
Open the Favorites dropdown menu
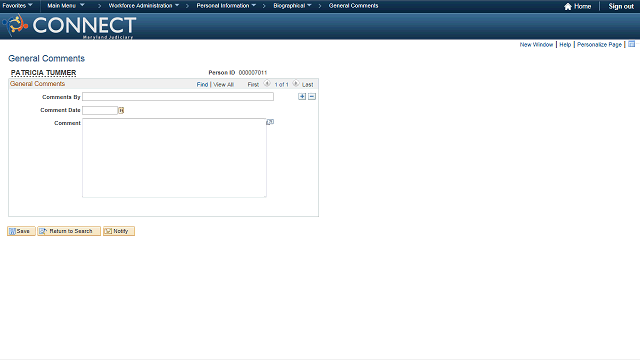(17, 6)
